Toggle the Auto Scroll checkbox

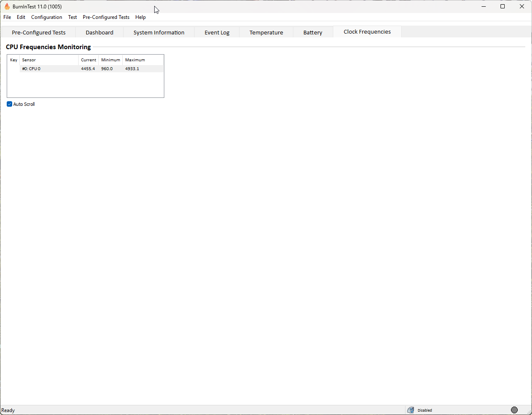[x=9, y=104]
